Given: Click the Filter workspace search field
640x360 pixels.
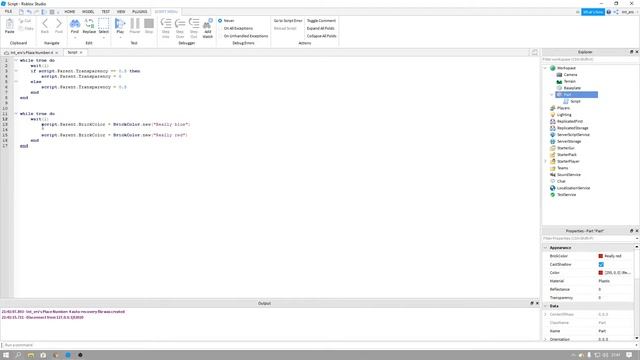Looking at the screenshot, I should (590, 60).
